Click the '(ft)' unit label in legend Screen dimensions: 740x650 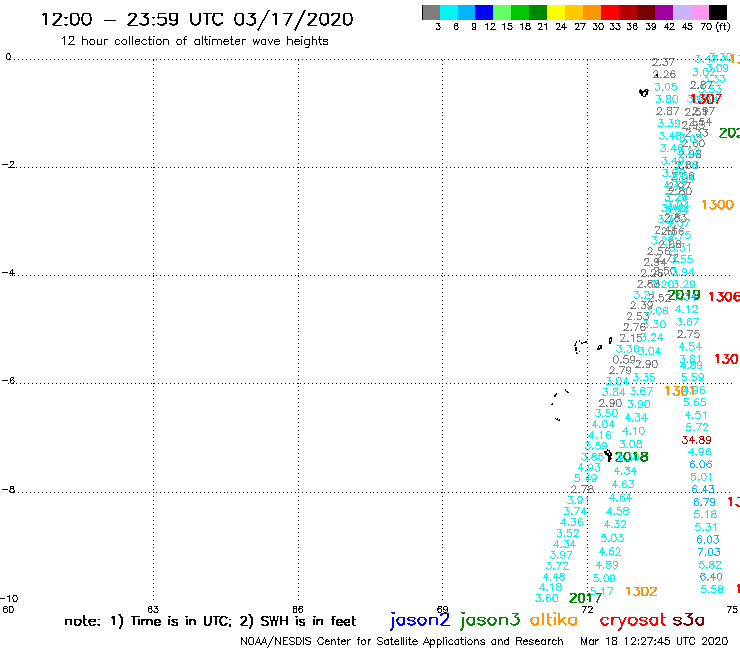coord(723,26)
